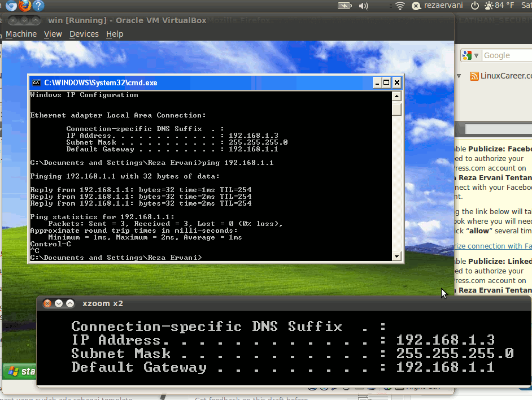
Task: Launch Firefox from the top panel icon
Action: click(25, 6)
